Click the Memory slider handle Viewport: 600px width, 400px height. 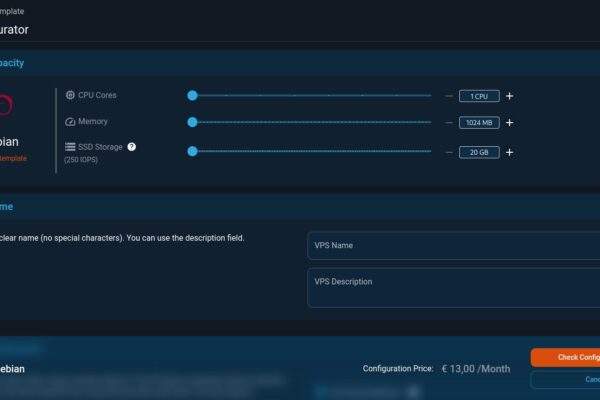(192, 122)
